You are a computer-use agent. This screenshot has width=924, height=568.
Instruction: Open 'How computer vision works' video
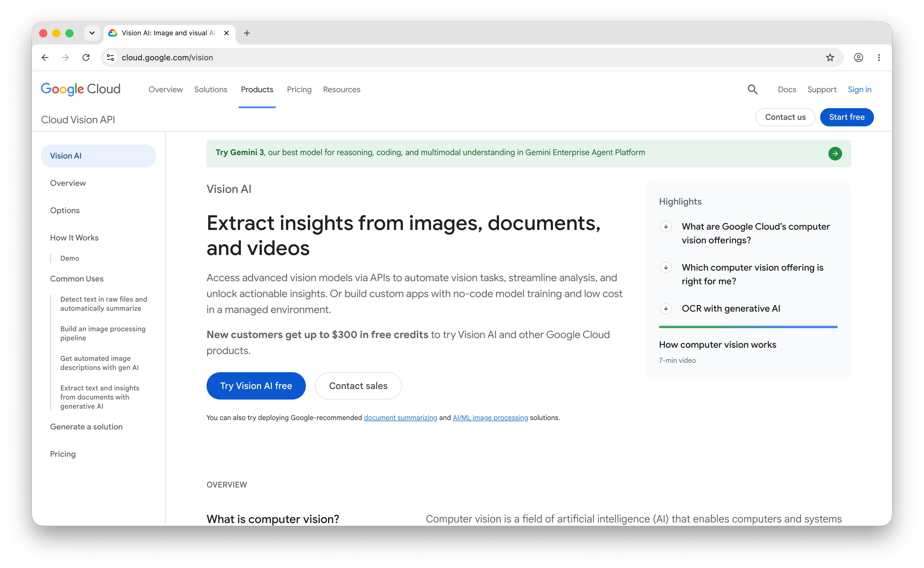(x=717, y=345)
